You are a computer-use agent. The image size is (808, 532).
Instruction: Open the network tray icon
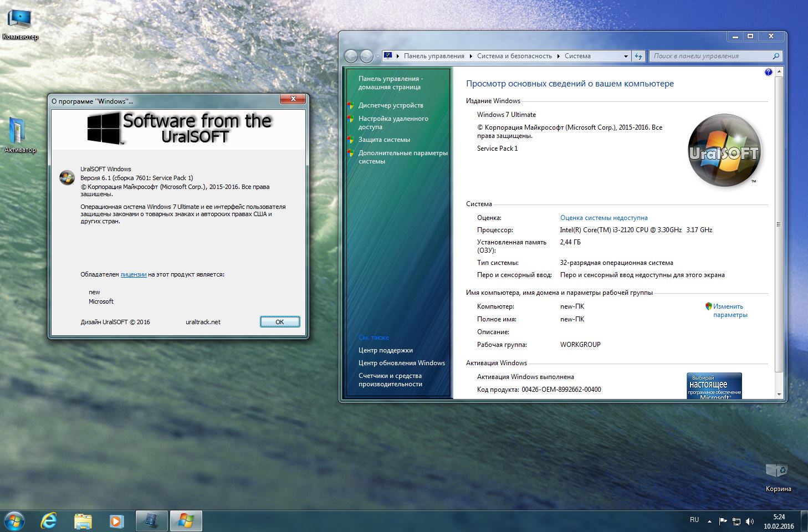pos(737,521)
